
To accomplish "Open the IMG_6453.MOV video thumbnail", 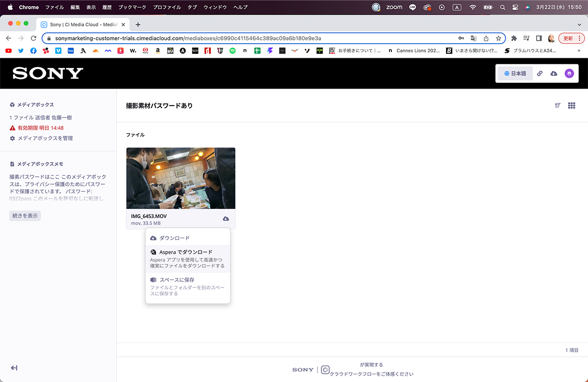I will tap(181, 178).
